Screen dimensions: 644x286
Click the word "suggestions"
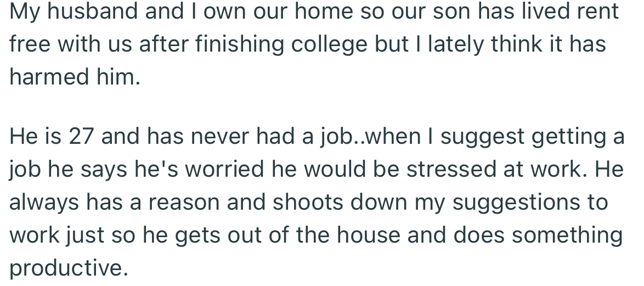(516, 203)
